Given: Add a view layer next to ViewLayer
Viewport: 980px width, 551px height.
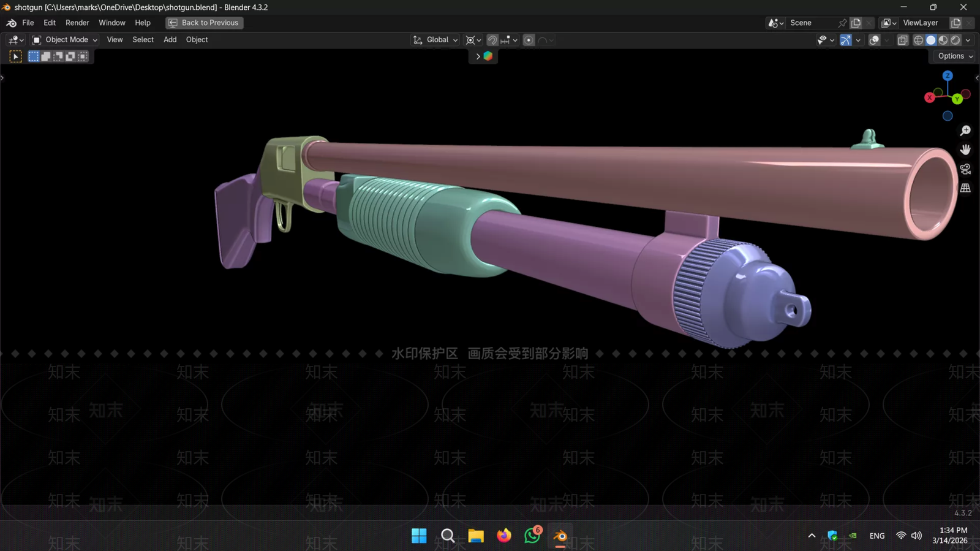Looking at the screenshot, I should click(956, 23).
